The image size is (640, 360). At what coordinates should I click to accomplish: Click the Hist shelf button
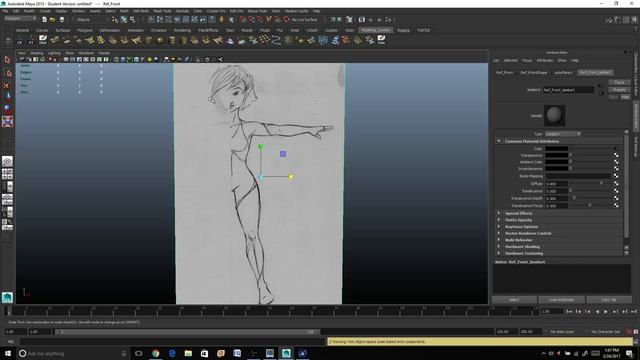(x=43, y=40)
